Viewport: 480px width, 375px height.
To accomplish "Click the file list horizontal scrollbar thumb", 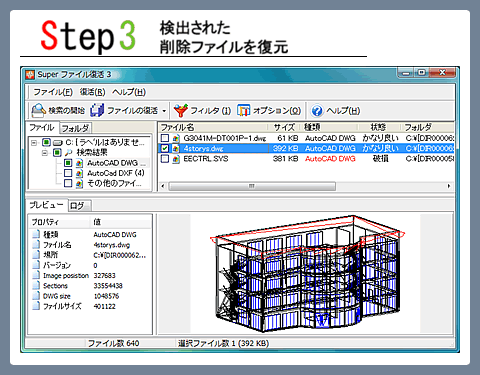I will click(252, 186).
